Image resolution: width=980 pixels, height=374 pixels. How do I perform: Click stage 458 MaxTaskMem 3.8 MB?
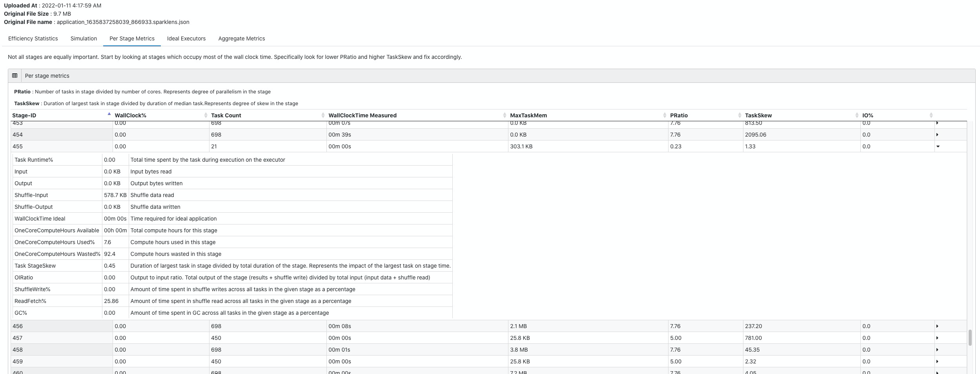(x=519, y=350)
